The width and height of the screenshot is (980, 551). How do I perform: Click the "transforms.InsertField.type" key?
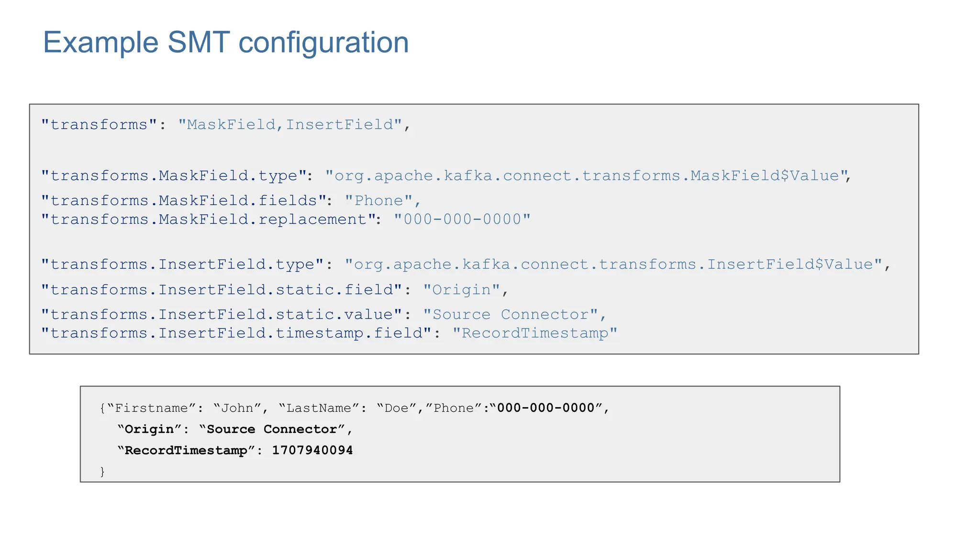(183, 264)
